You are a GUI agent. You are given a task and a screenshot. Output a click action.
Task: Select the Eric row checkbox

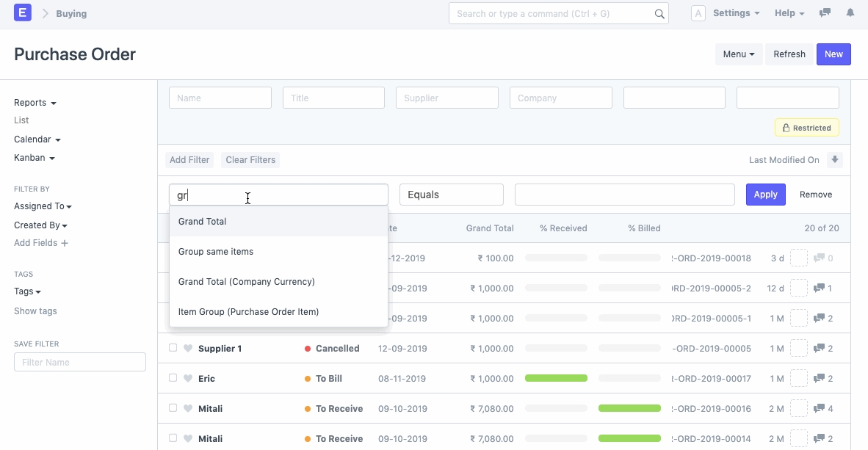tap(173, 378)
